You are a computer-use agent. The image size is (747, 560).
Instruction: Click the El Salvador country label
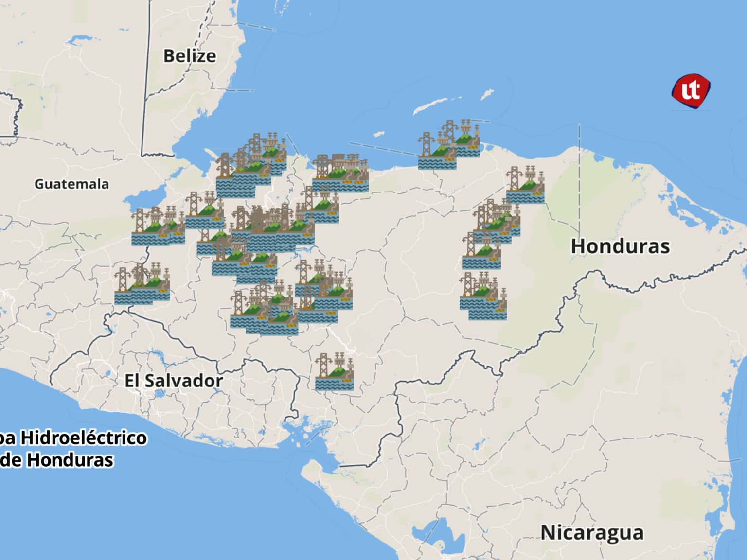(x=174, y=381)
